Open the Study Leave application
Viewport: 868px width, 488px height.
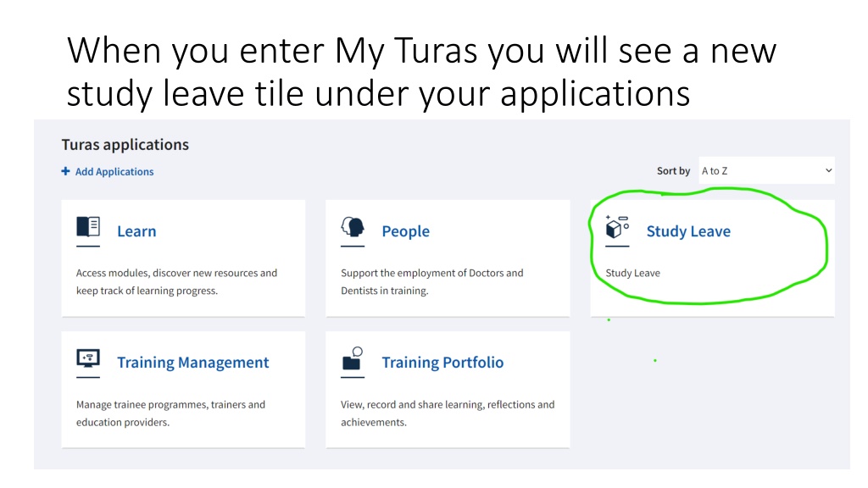pyautogui.click(x=688, y=231)
